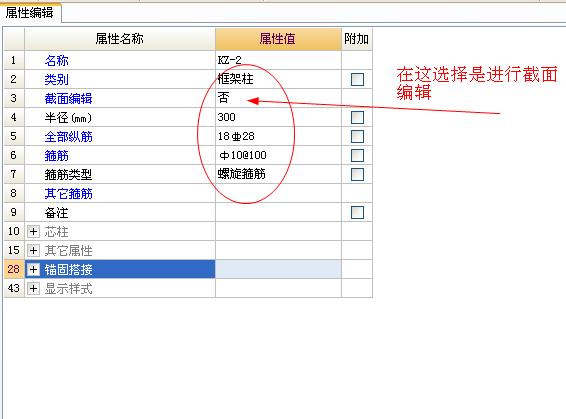Select the 类别 property label

tap(56, 80)
